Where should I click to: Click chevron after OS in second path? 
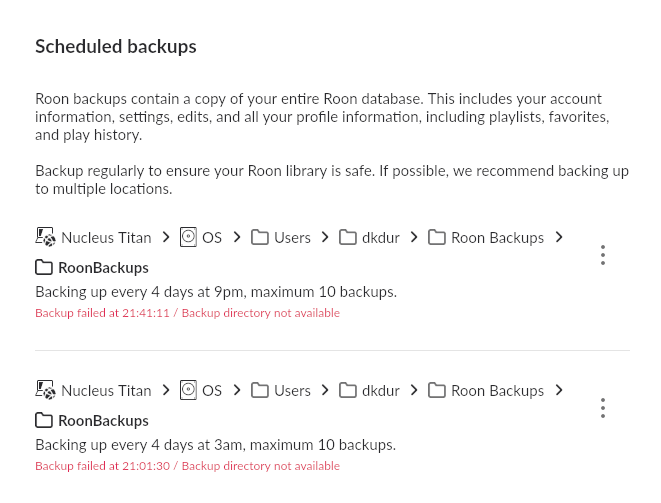[x=237, y=390]
